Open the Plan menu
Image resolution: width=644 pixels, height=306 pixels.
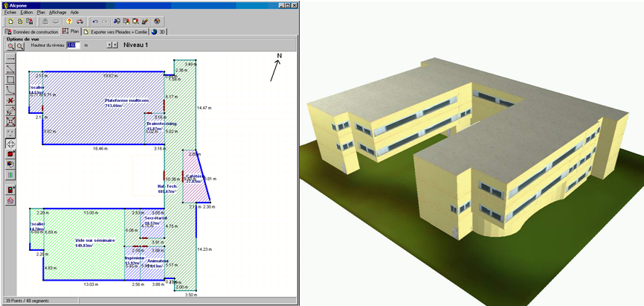(41, 13)
